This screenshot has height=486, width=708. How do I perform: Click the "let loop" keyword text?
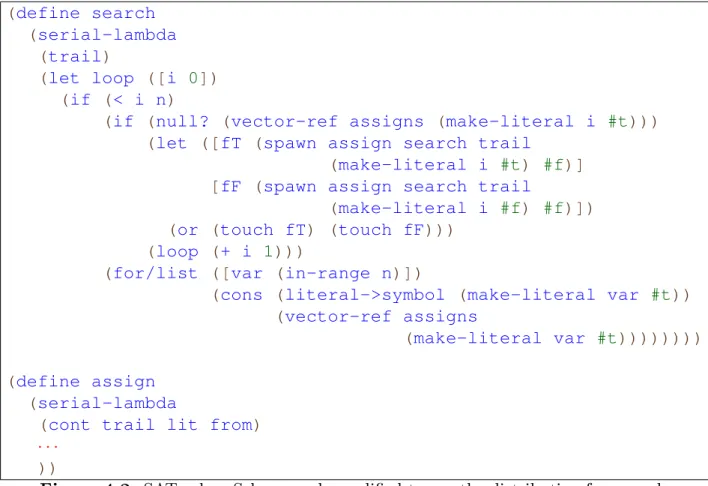coord(91,79)
